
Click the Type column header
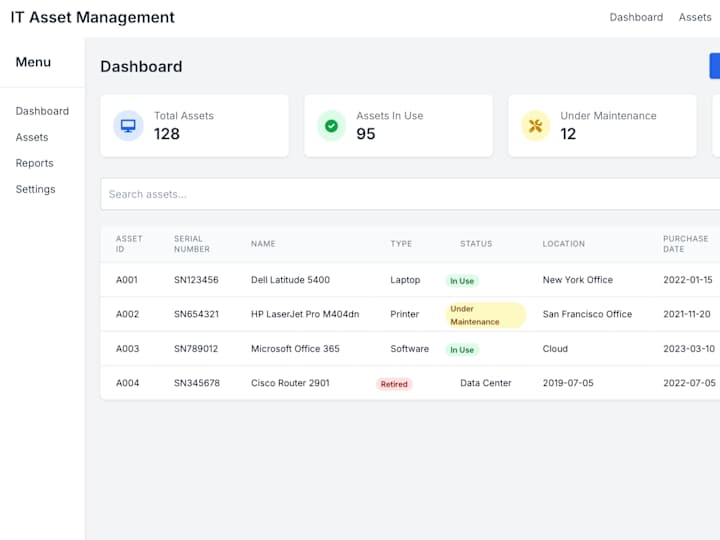pyautogui.click(x=401, y=244)
